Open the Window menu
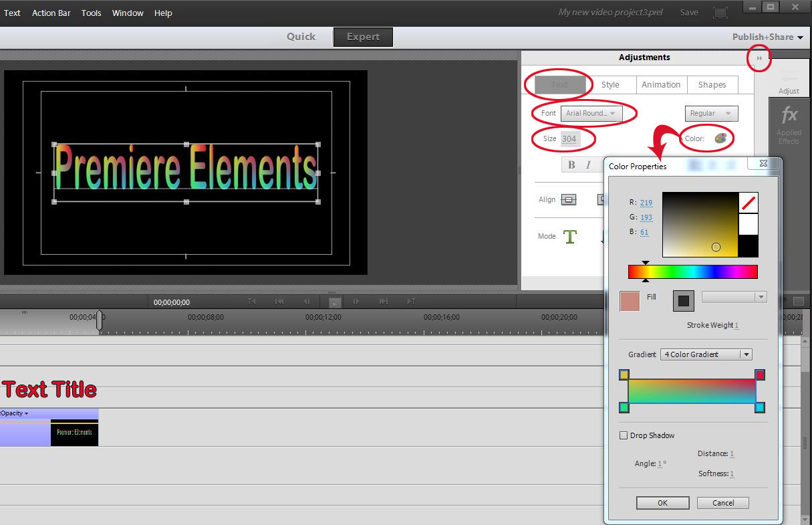812x525 pixels. (x=128, y=13)
